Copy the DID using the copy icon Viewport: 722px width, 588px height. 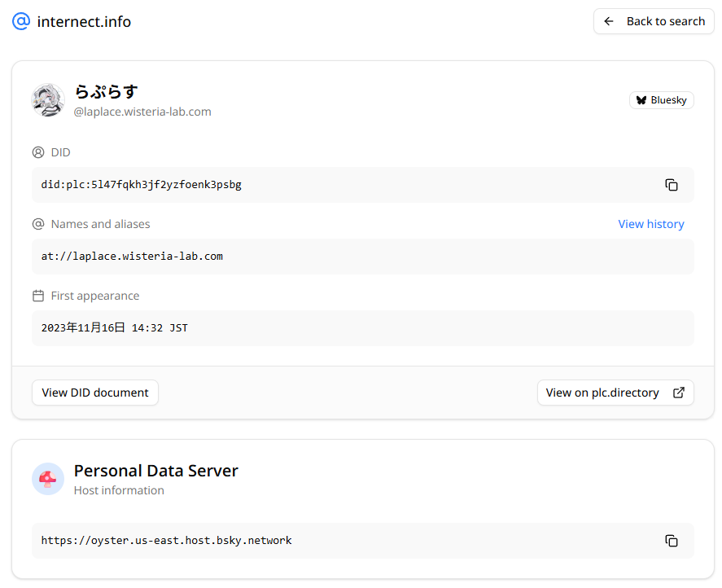pyautogui.click(x=672, y=185)
